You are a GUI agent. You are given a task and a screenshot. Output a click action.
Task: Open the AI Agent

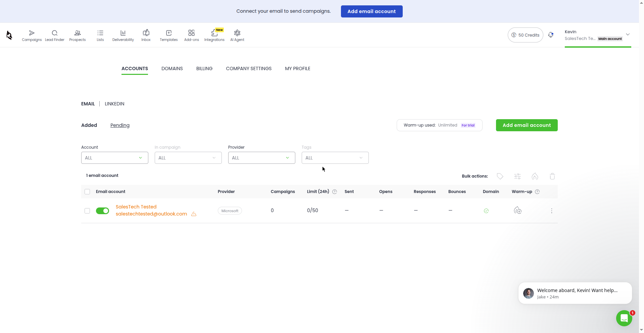237,35
